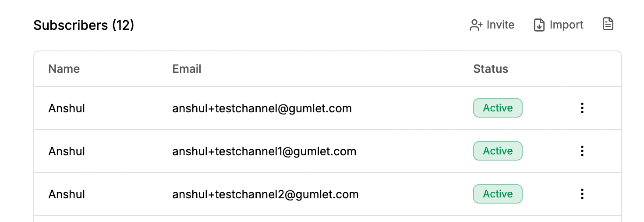Open three-dot menu for anshul+testchannel@gumlet.com

[582, 108]
